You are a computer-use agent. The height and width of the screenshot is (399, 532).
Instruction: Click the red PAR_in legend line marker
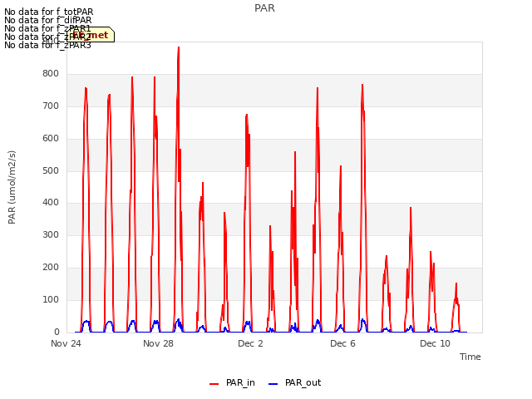point(214,384)
